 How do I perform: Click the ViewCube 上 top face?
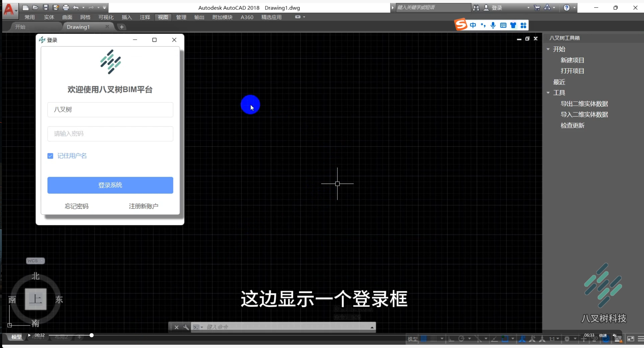[36, 299]
